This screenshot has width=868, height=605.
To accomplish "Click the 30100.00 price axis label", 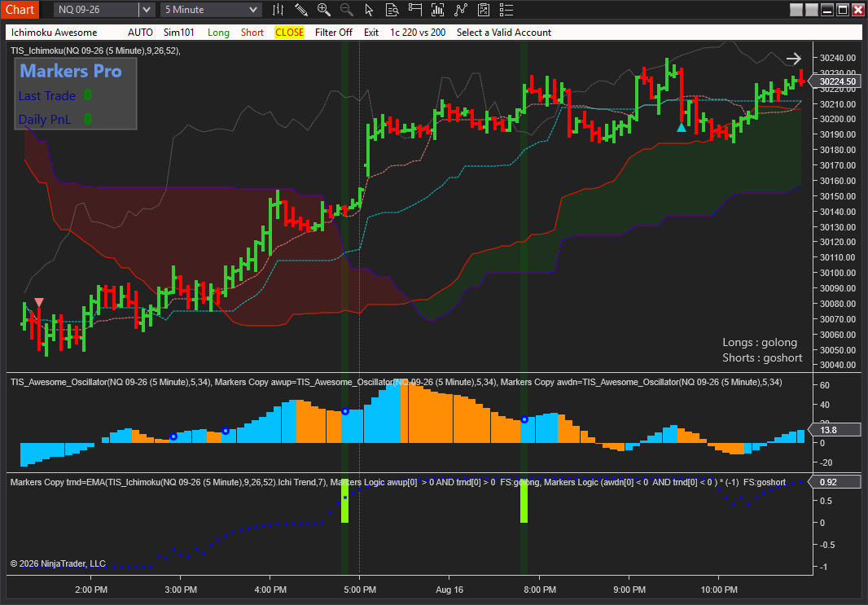I will [x=838, y=273].
